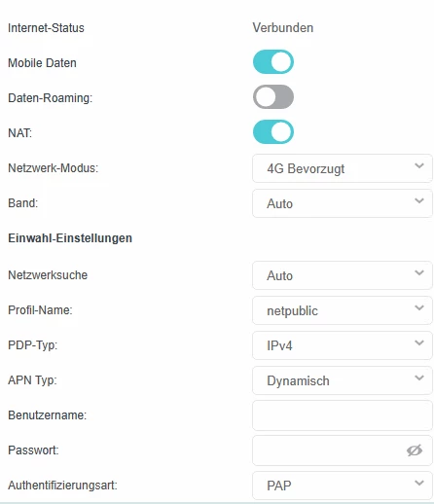Click the chevron arrow in the Netzwerksuche box
This screenshot has height=504, width=434.
point(419,273)
